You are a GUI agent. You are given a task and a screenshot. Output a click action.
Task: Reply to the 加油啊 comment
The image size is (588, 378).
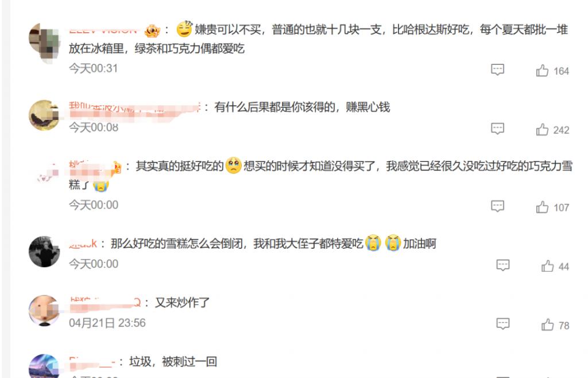pos(503,265)
